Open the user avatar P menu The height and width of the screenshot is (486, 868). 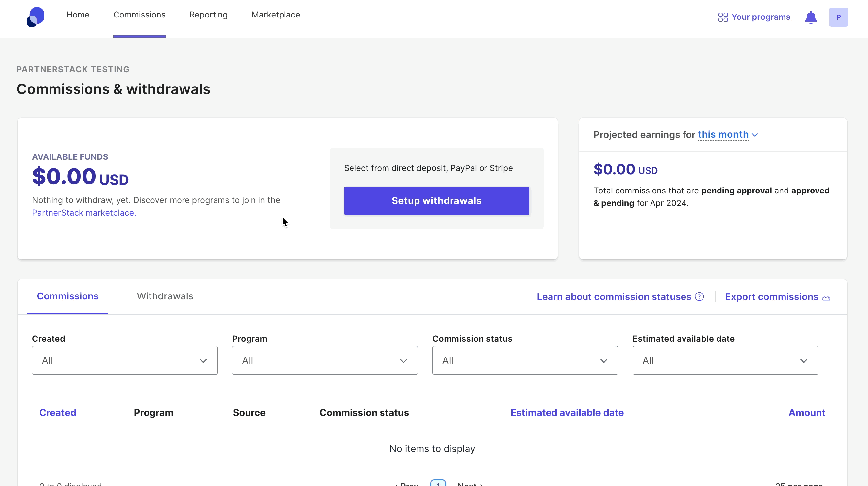pos(838,17)
